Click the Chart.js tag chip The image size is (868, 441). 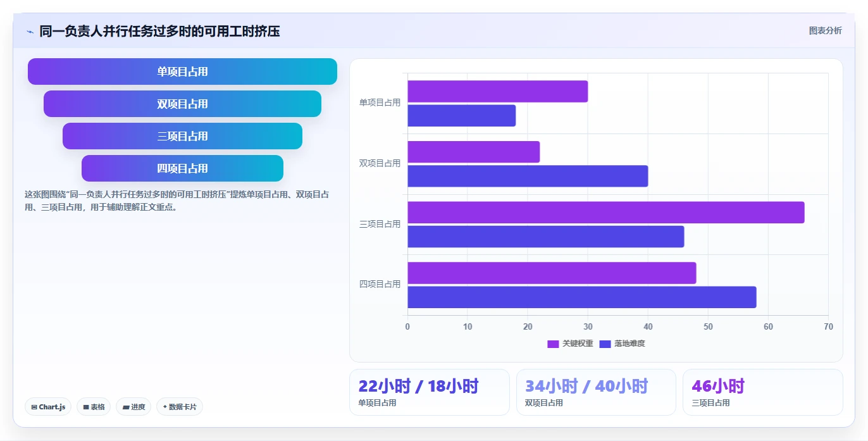(x=48, y=407)
